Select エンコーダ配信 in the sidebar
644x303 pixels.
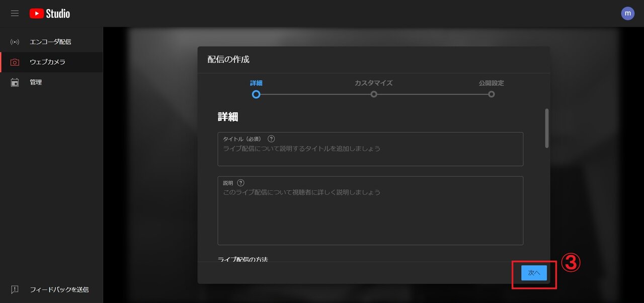pos(51,42)
